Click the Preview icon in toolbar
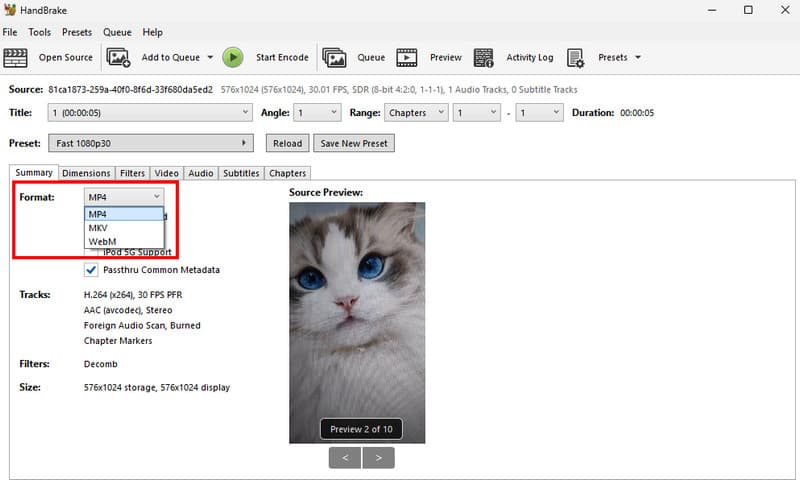Image resolution: width=800 pixels, height=480 pixels. (x=407, y=58)
